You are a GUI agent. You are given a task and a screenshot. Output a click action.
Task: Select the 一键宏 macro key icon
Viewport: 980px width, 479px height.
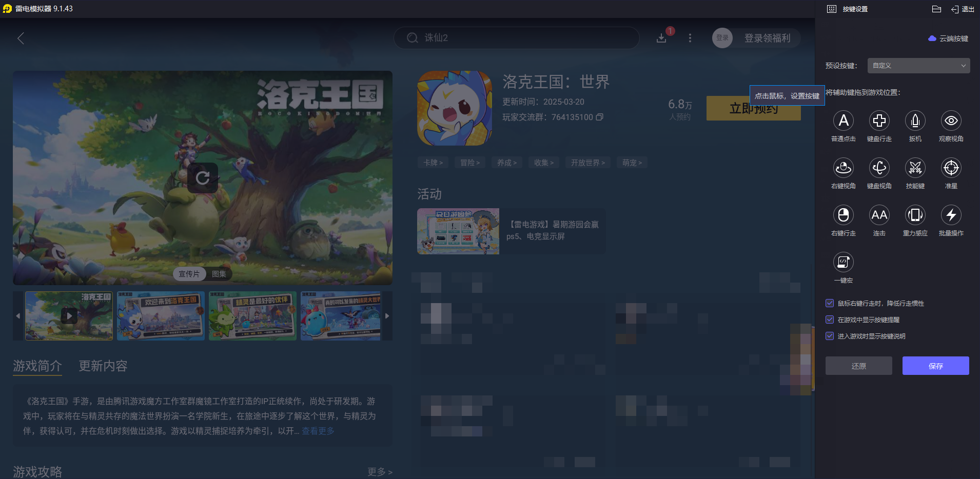(844, 263)
